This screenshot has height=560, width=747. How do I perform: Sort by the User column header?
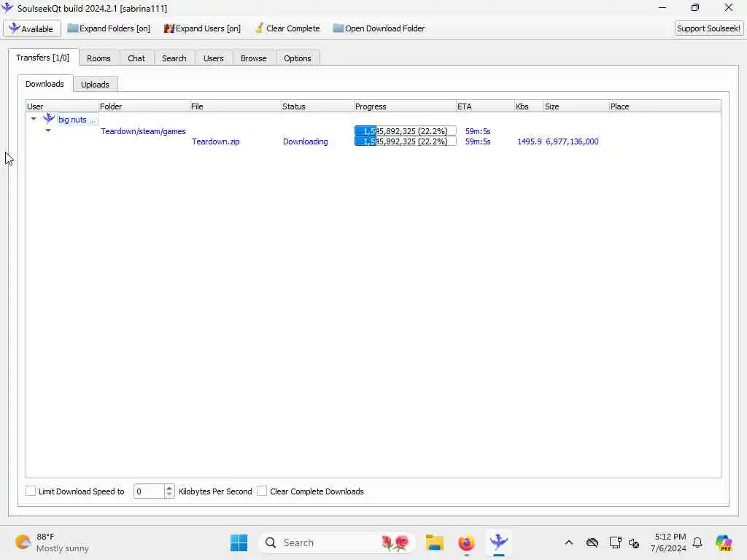[x=62, y=106]
